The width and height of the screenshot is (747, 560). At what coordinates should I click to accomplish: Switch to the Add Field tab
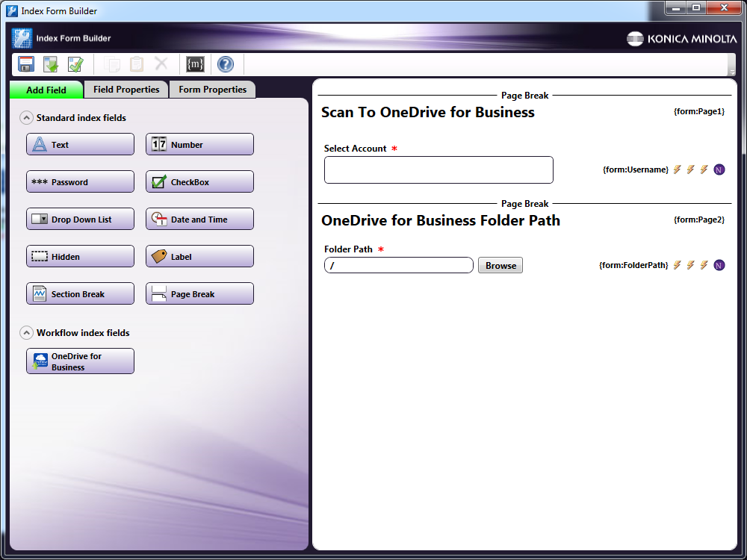46,90
